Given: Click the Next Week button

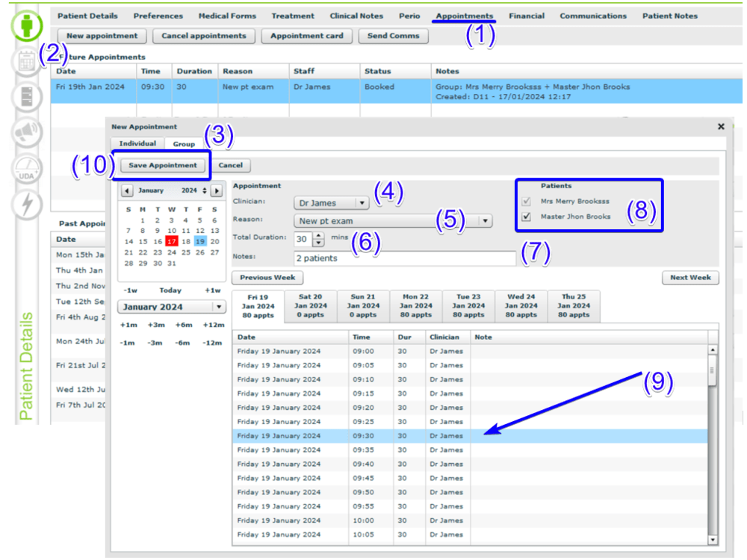Looking at the screenshot, I should click(690, 278).
